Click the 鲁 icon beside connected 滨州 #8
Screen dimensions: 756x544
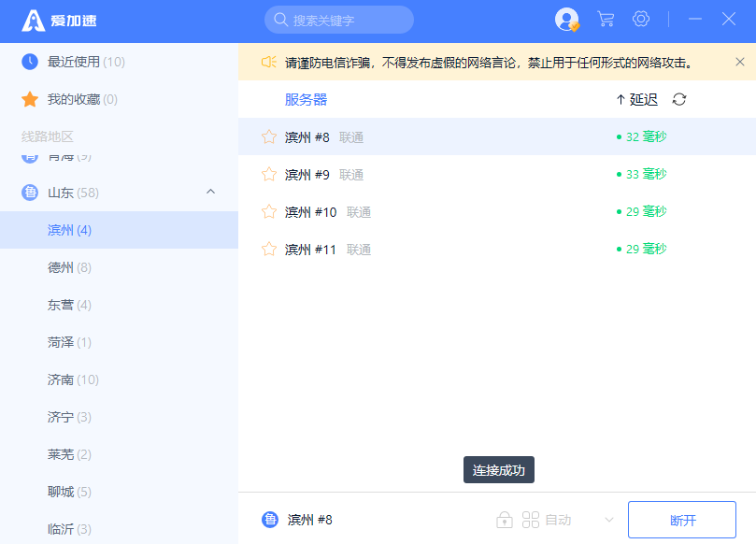(270, 520)
